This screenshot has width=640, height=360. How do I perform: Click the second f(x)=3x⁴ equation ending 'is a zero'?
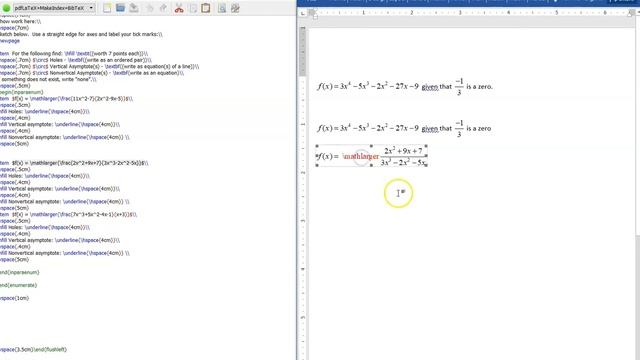tap(404, 128)
